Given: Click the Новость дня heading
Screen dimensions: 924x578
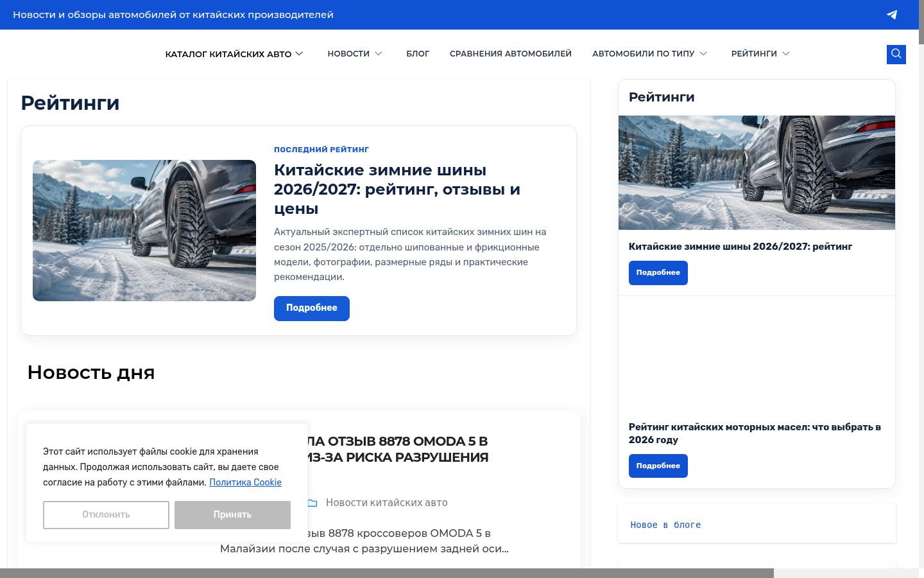Looking at the screenshot, I should pyautogui.click(x=91, y=372).
